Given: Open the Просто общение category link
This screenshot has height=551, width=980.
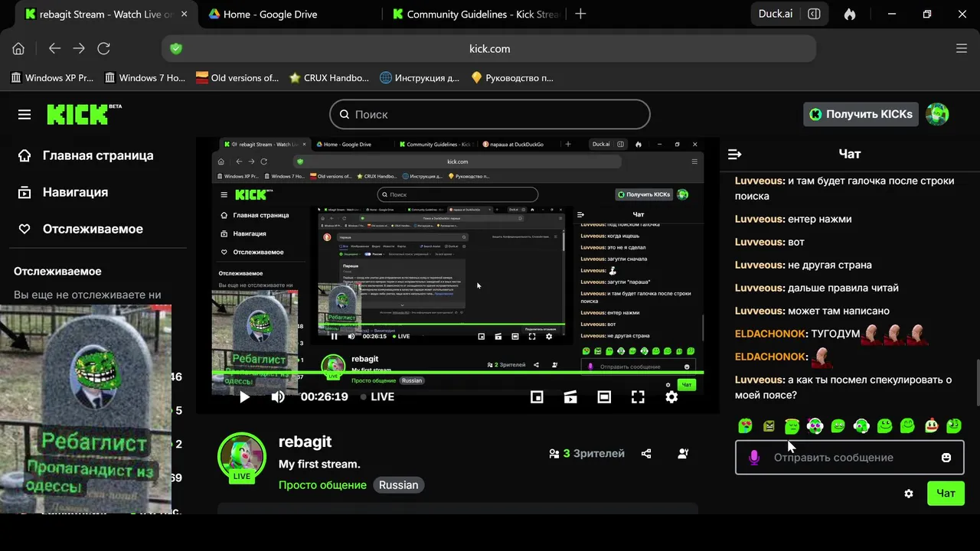Looking at the screenshot, I should click(322, 485).
